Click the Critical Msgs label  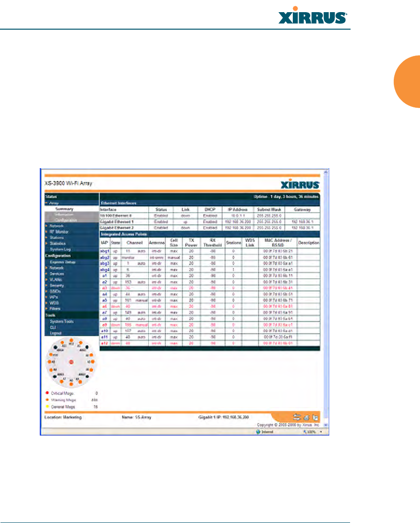(x=62, y=393)
